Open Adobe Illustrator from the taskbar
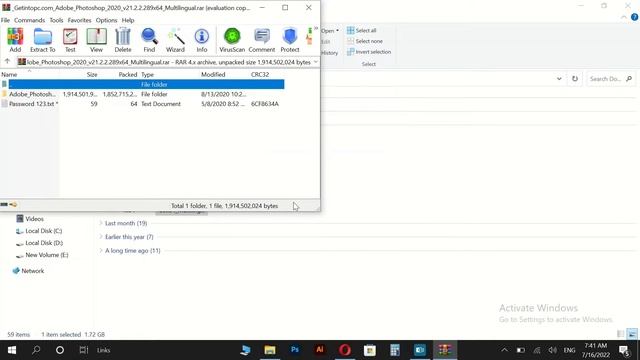The height and width of the screenshot is (360, 640). 320,350
